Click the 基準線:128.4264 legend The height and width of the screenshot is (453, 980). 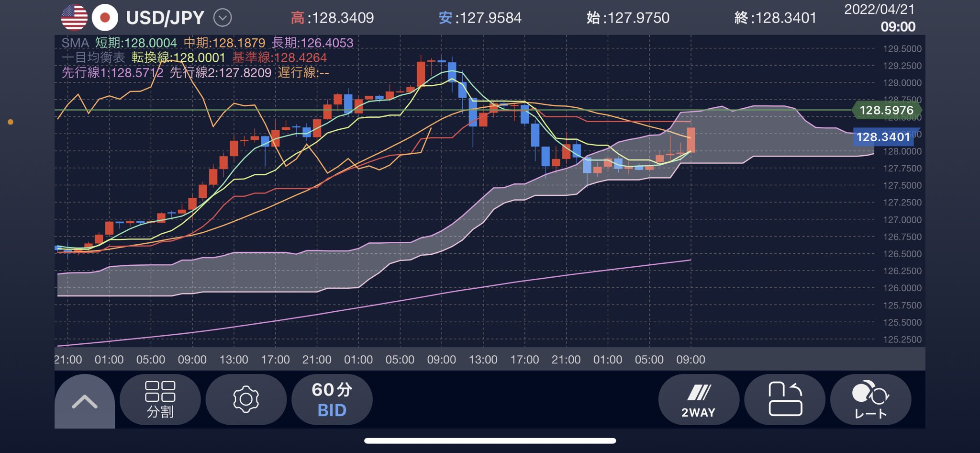(279, 58)
